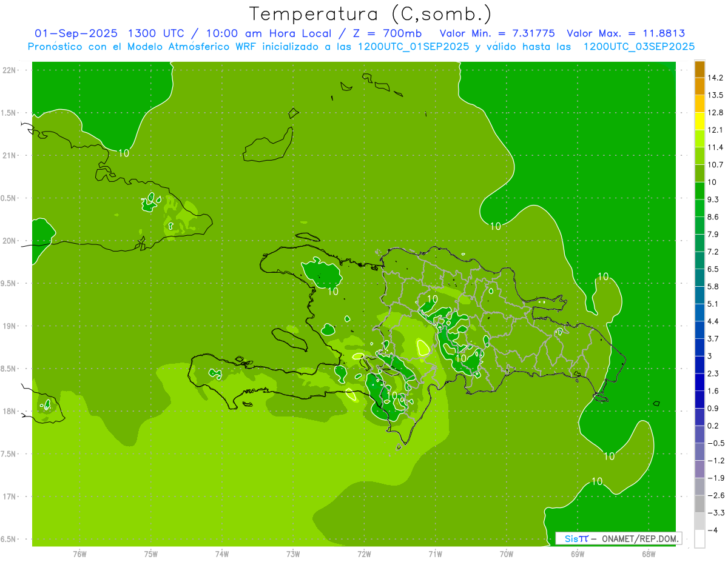Click the "Temperatura (C,somb.)" chart title

(371, 14)
